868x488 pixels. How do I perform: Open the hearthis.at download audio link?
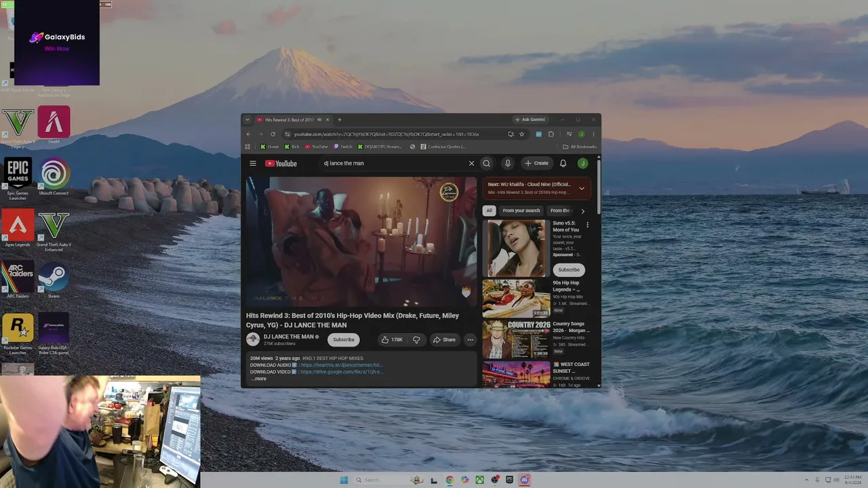tap(342, 365)
